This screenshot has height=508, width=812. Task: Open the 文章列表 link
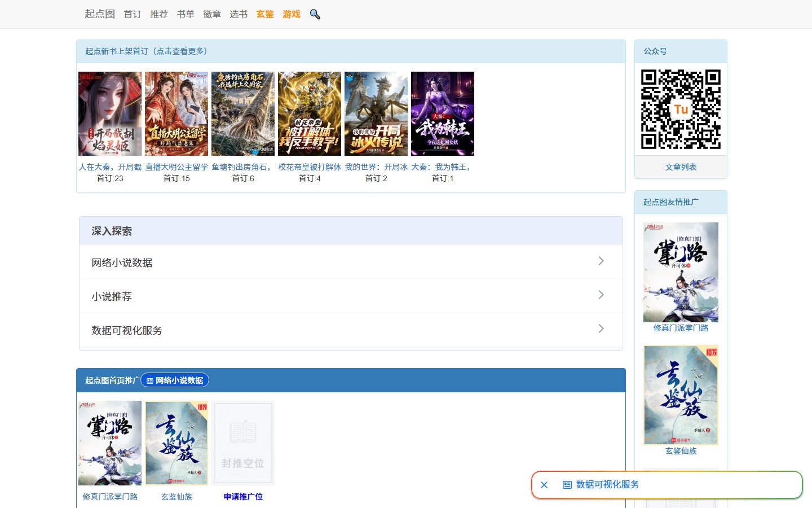[x=681, y=167]
